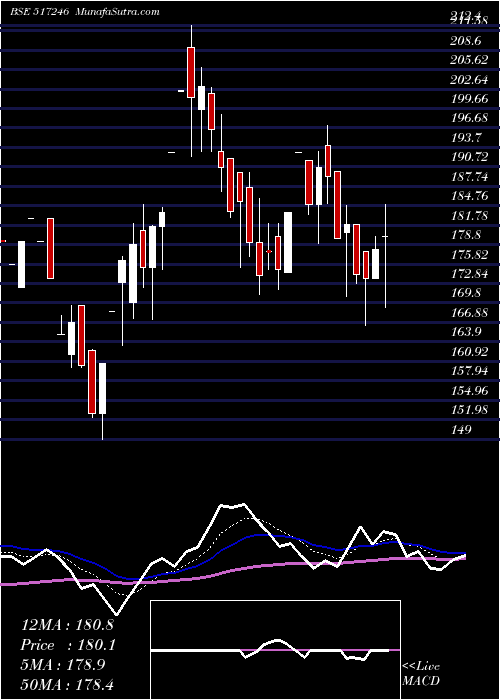Click the 196.68 price axis label
Image resolution: width=500 pixels, height=700 pixels.
tap(470, 118)
